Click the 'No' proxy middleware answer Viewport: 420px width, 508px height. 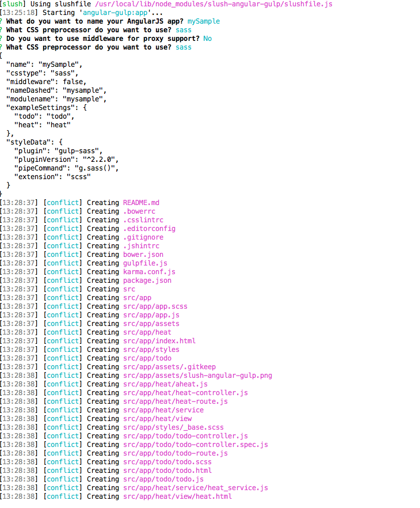pos(208,39)
